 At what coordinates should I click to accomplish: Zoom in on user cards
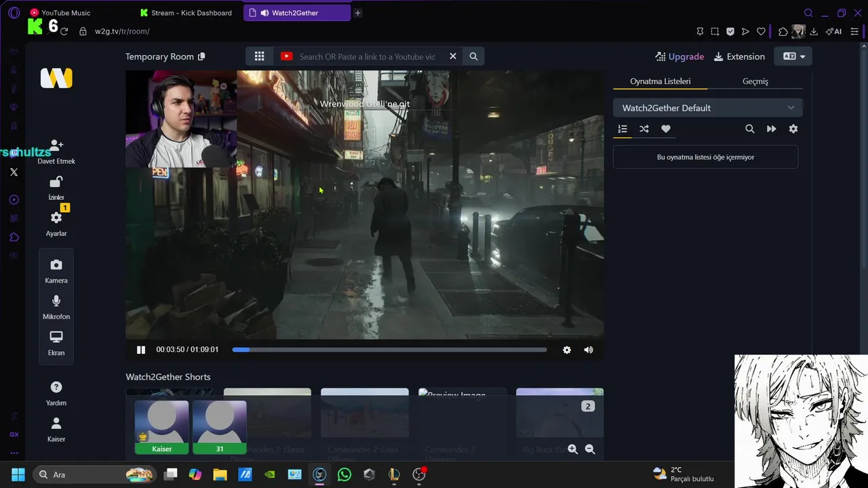[573, 449]
